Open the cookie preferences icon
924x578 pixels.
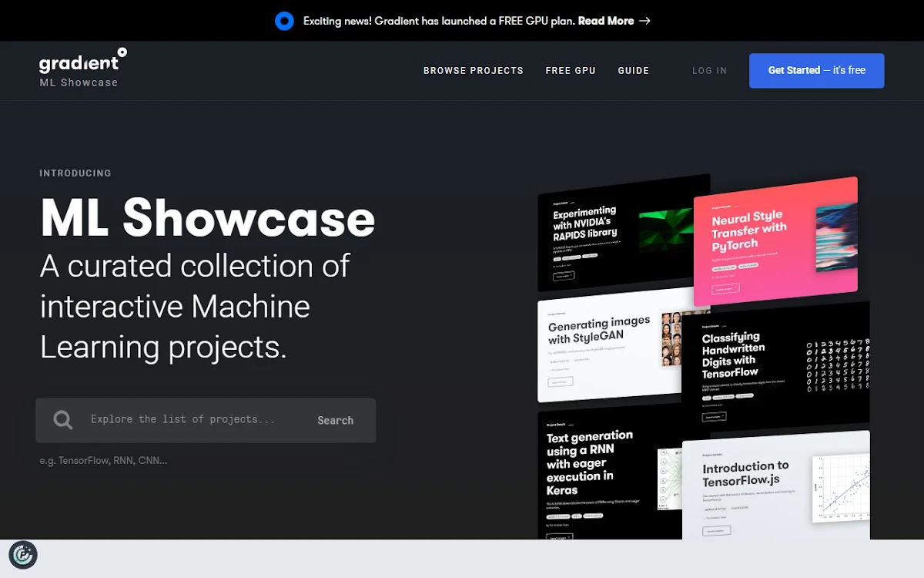23,554
